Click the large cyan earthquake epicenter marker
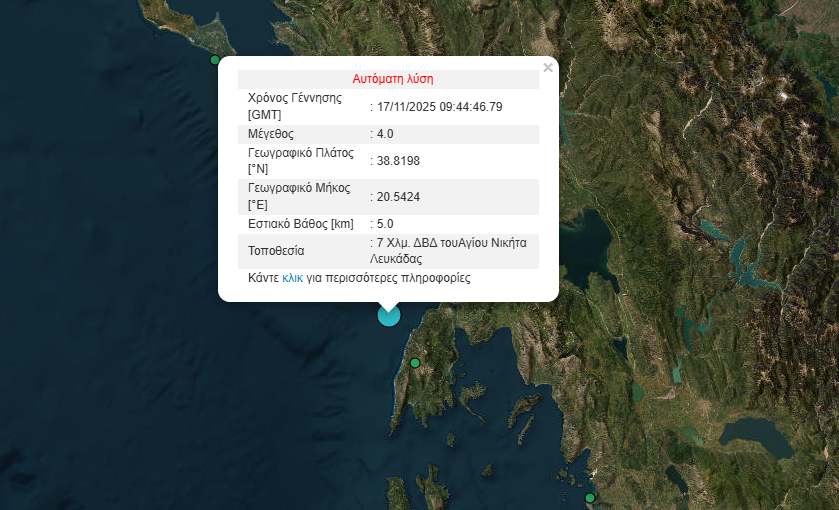This screenshot has height=510, width=839. pyautogui.click(x=388, y=315)
